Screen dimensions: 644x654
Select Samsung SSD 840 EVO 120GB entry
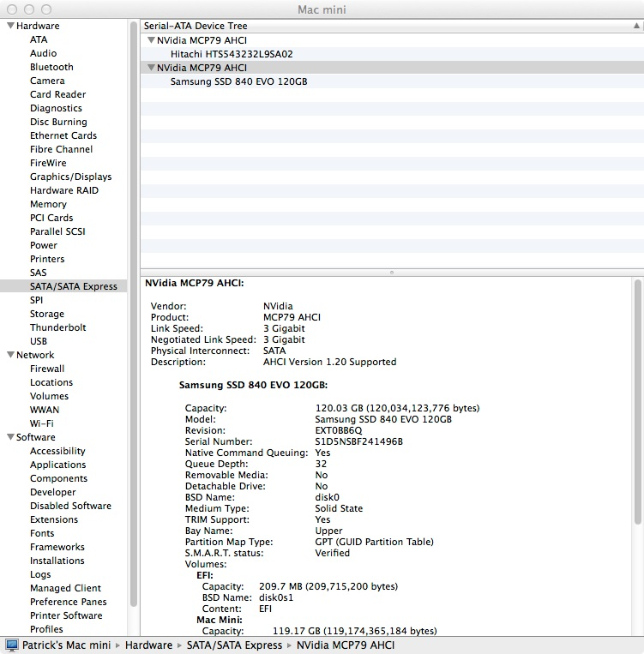pos(238,81)
